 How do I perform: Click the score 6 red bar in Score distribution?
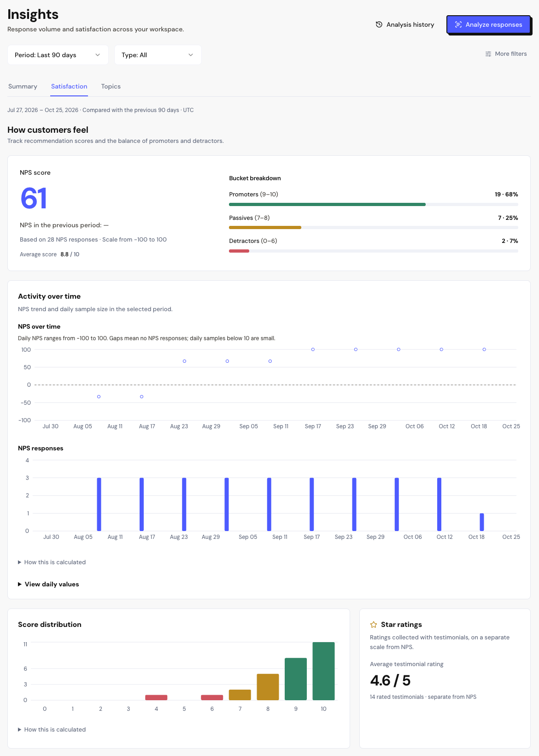(x=212, y=697)
